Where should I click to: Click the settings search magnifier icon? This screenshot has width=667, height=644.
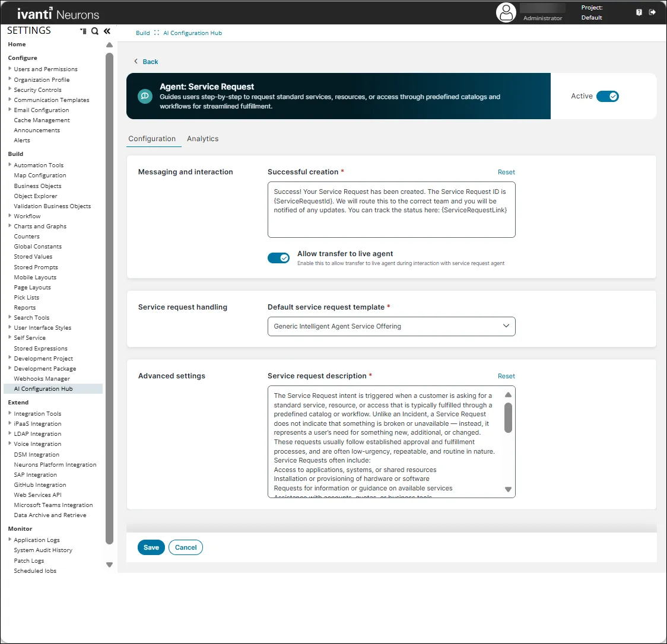pos(95,31)
